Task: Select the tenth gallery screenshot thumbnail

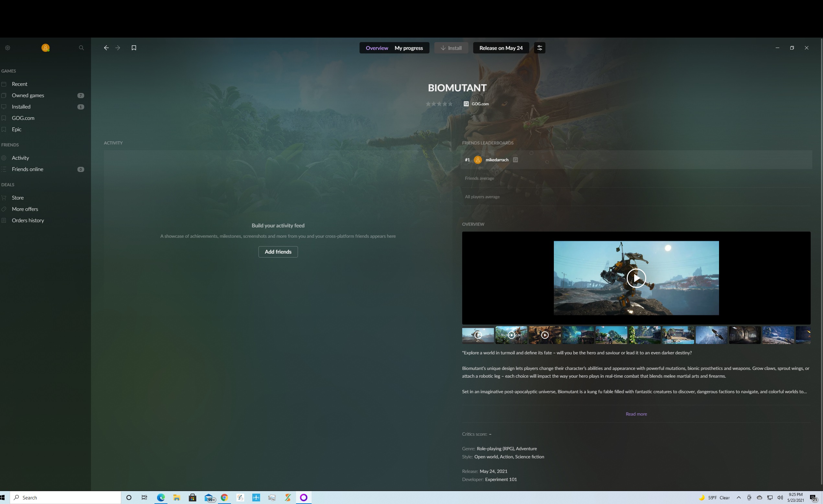Action: click(779, 335)
